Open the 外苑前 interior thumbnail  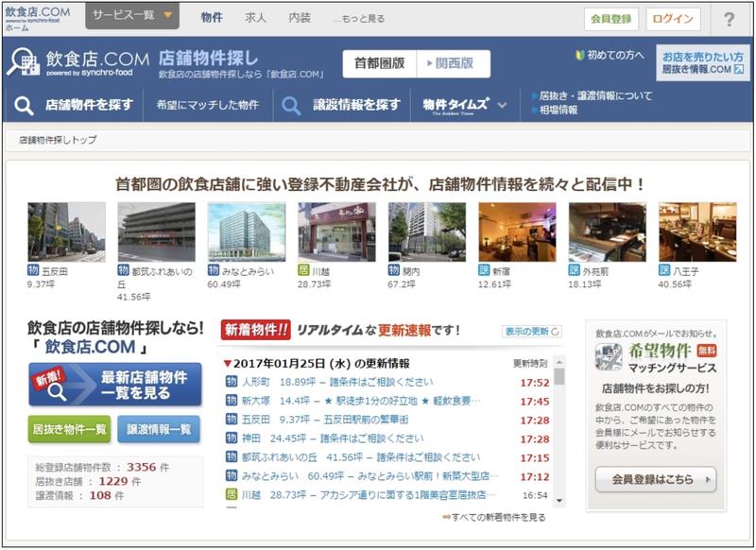click(608, 232)
